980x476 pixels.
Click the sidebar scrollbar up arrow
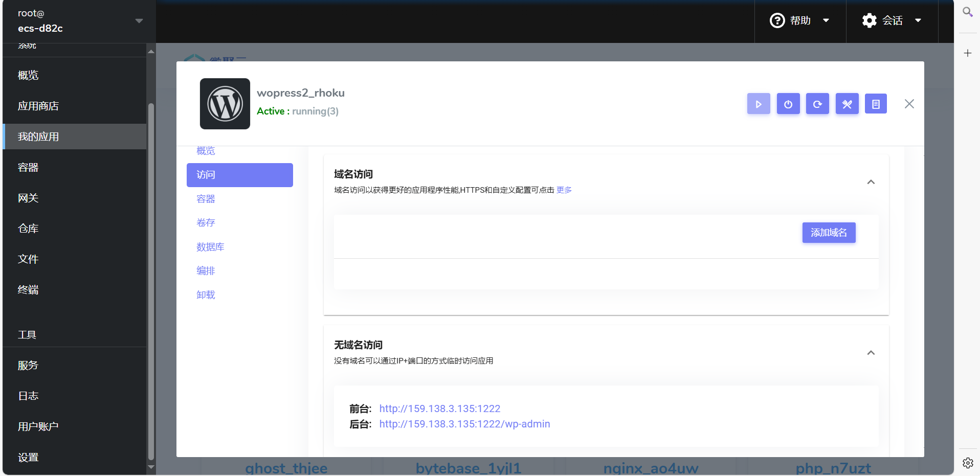(x=151, y=51)
